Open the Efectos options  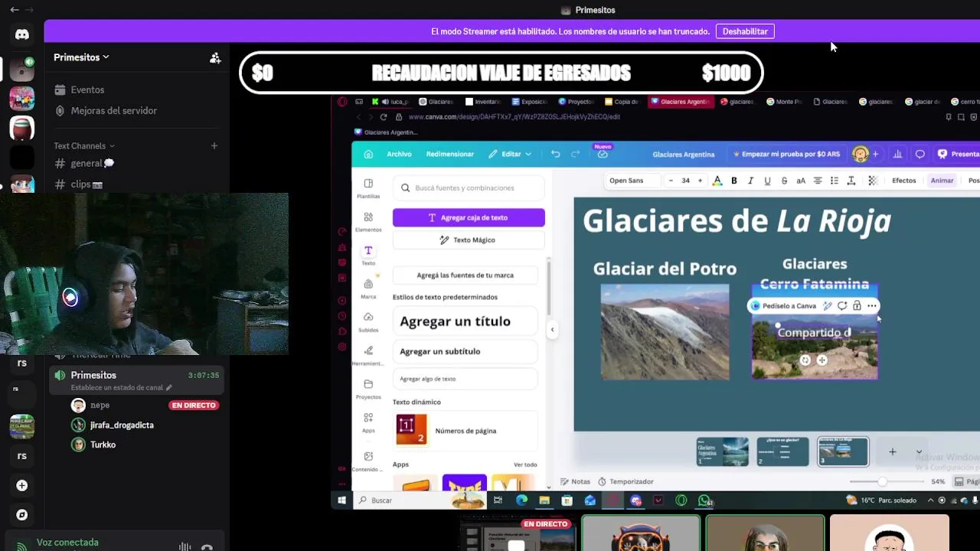coord(903,181)
